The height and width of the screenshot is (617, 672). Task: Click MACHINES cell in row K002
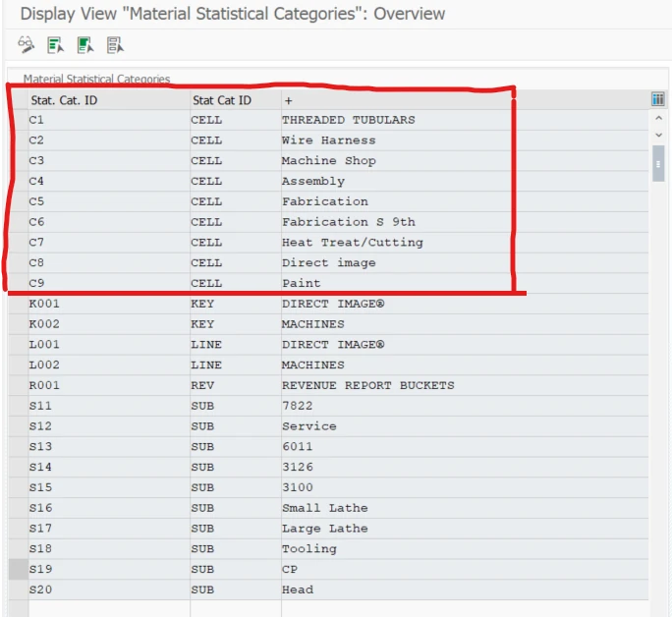[465, 324]
